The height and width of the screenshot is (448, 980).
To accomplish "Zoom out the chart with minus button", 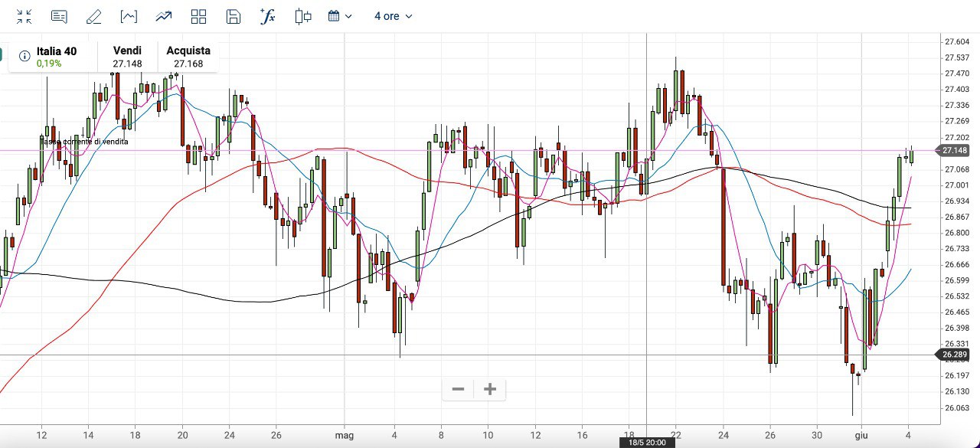I will [x=458, y=389].
